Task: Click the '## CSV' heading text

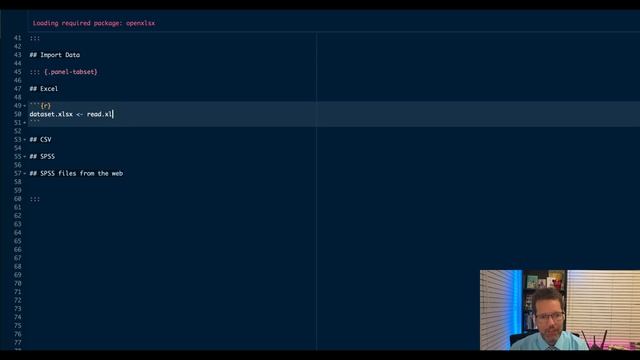Action: tap(40, 140)
